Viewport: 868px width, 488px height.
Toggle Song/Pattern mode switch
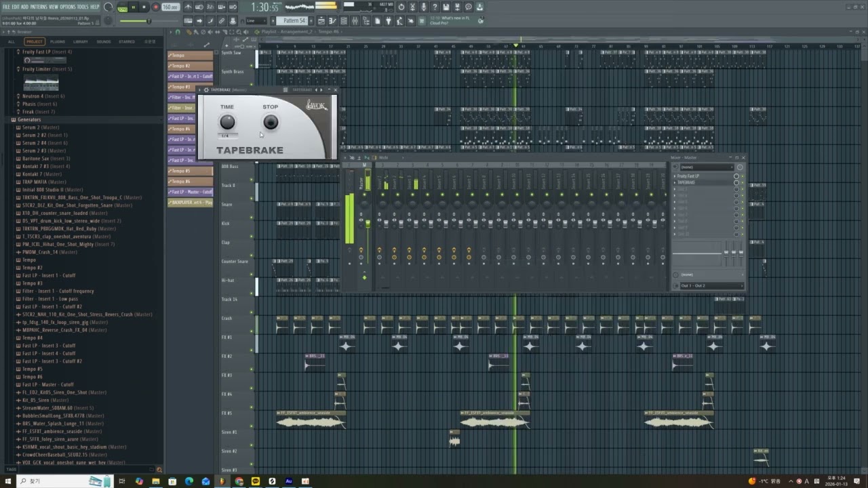point(122,7)
